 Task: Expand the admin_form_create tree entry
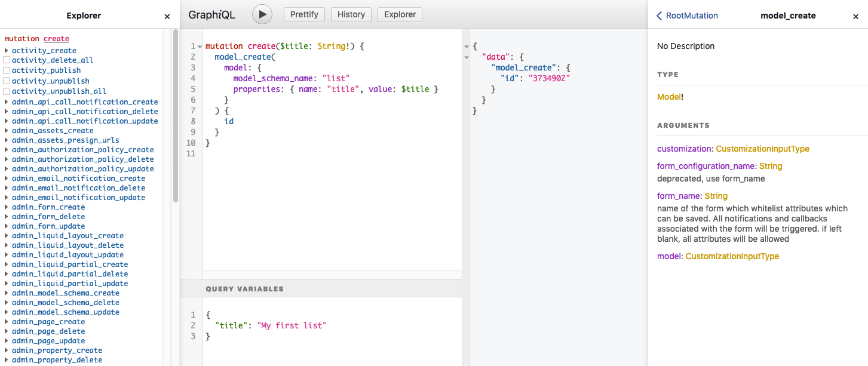point(7,207)
